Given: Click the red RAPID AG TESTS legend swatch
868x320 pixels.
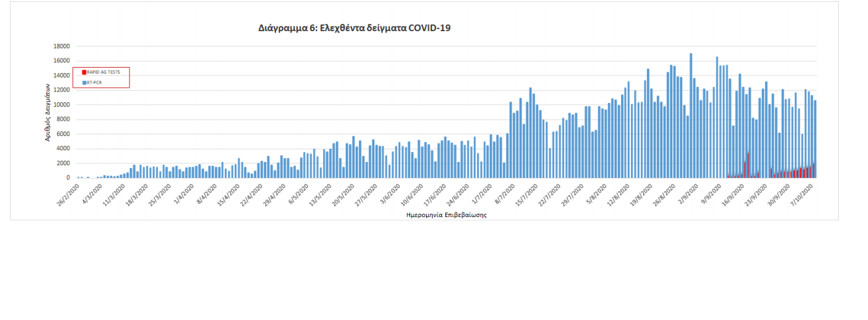Looking at the screenshot, I should point(84,72).
